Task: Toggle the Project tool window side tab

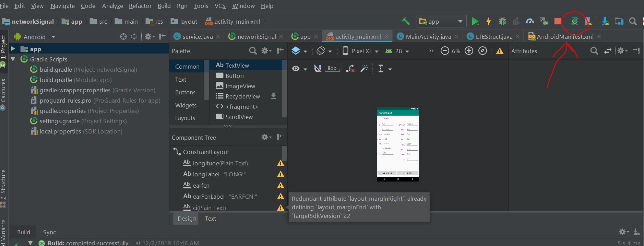Action: tap(3, 50)
